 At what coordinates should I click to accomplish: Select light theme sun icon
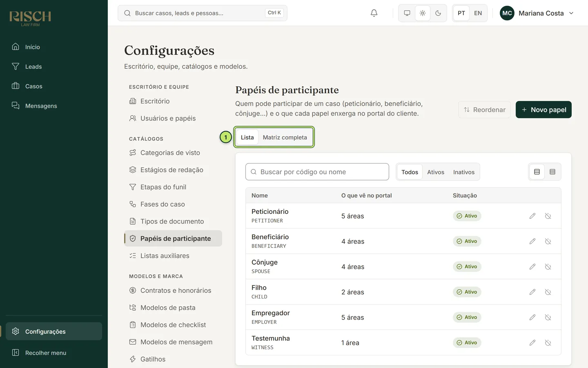[x=423, y=13]
